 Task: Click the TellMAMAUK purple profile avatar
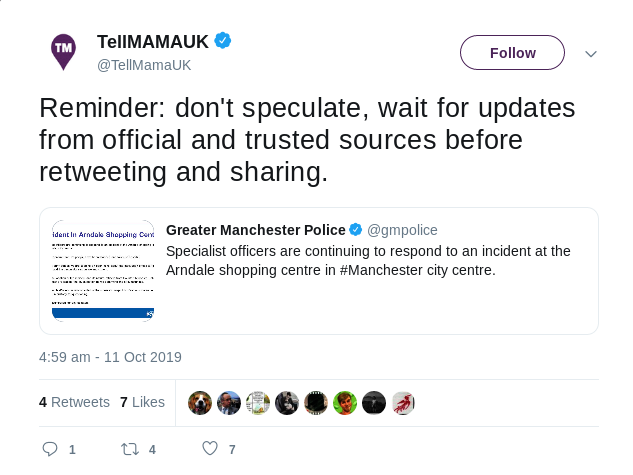coord(63,51)
